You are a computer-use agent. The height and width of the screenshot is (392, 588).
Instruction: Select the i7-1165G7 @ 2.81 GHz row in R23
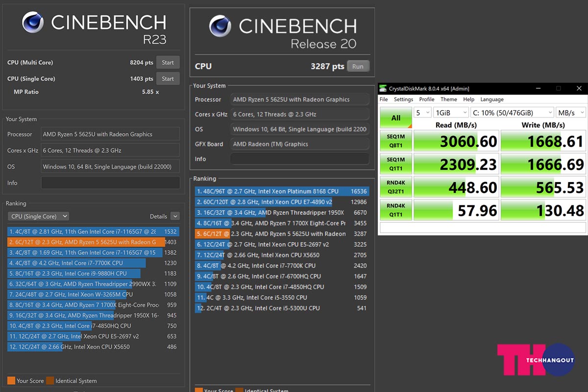pos(93,231)
